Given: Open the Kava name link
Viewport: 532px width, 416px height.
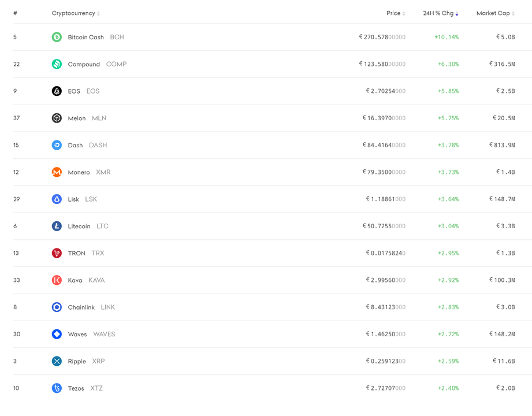Looking at the screenshot, I should 75,280.
